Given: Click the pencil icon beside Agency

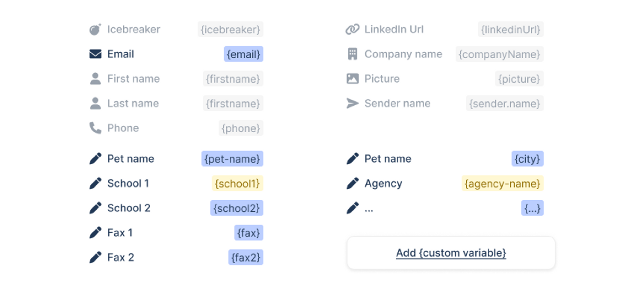Looking at the screenshot, I should [x=353, y=183].
